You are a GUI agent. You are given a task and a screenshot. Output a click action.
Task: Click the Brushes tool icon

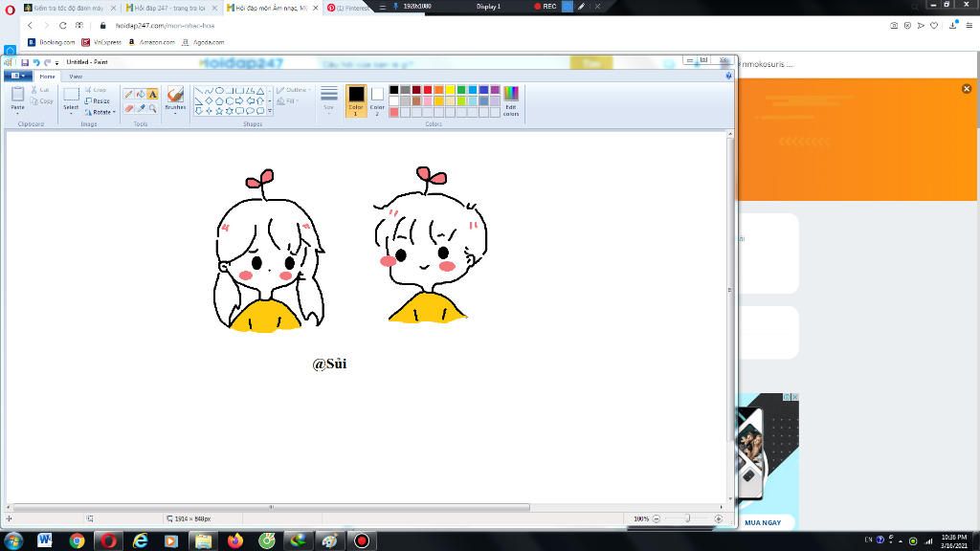click(x=176, y=94)
